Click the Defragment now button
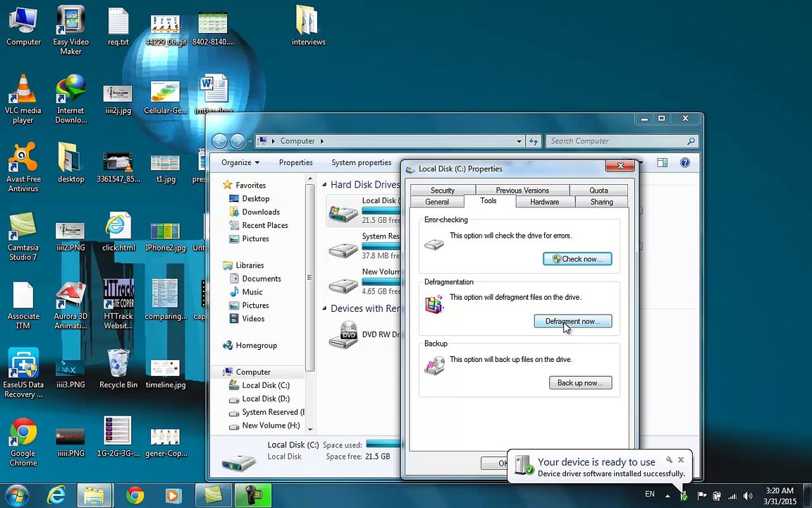Viewport: 812px width, 508px height. [x=573, y=321]
